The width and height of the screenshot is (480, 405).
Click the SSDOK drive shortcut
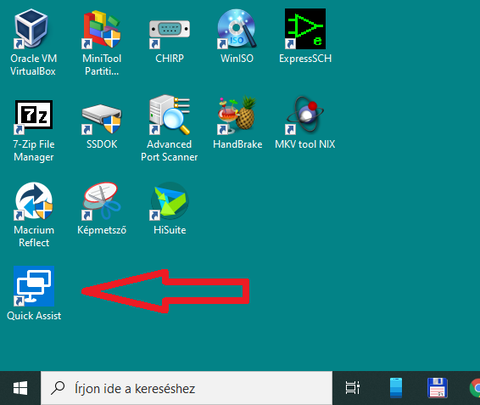pos(102,119)
